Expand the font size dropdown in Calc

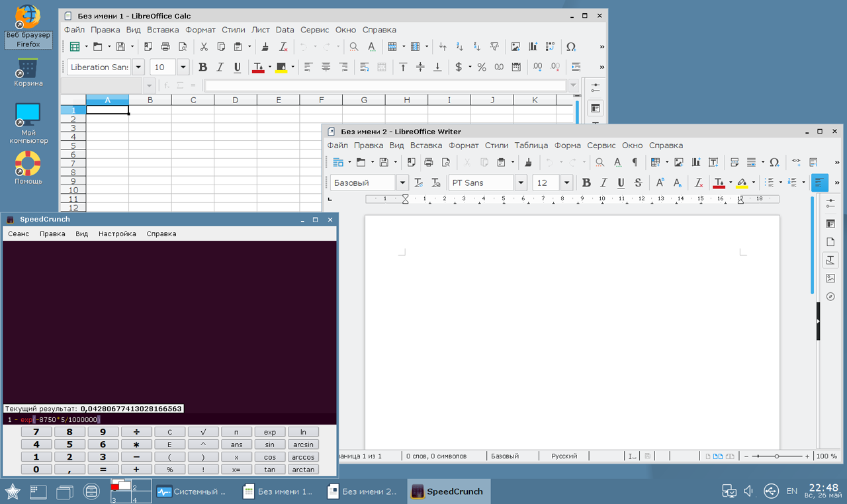click(x=183, y=67)
